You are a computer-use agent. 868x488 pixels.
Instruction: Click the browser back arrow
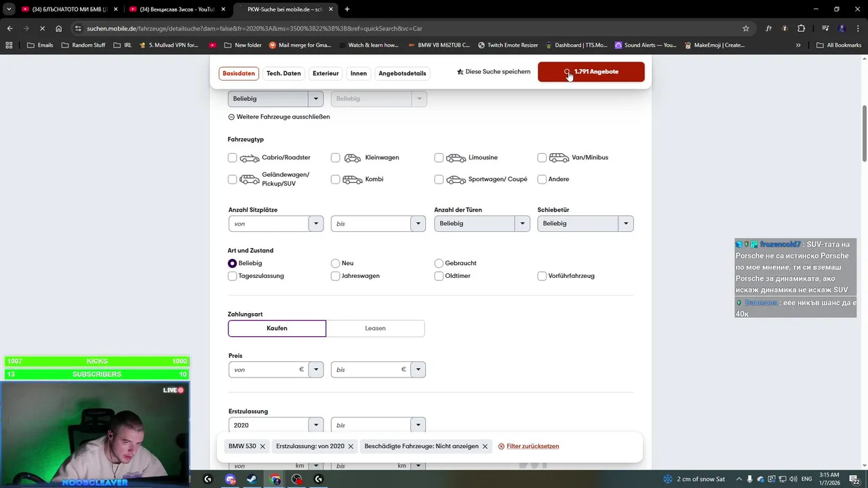pyautogui.click(x=9, y=28)
